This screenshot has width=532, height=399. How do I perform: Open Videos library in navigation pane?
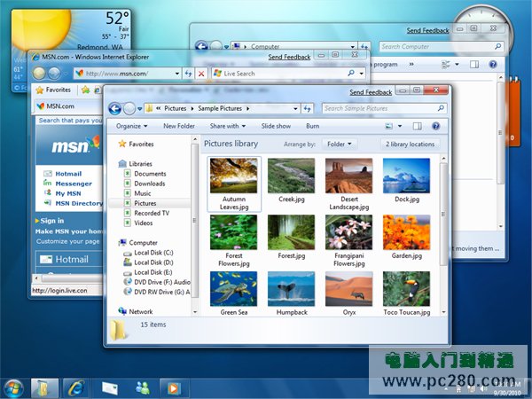tap(138, 223)
